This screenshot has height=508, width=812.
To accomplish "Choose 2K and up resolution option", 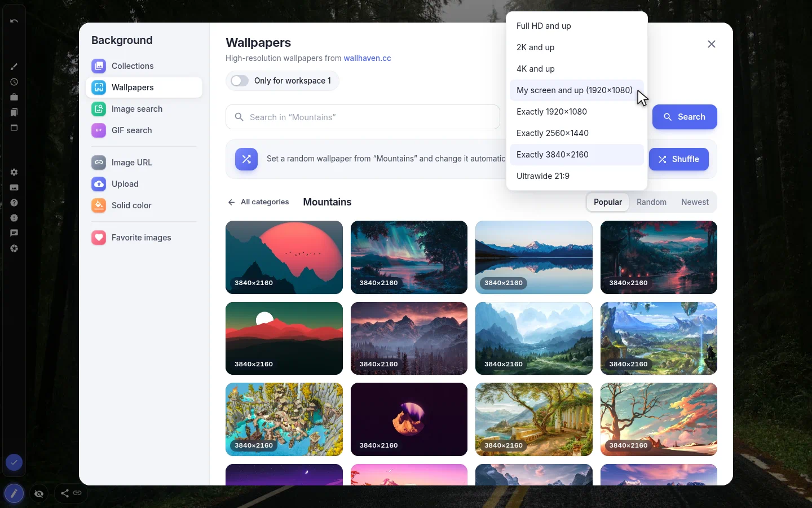I will pyautogui.click(x=577, y=47).
